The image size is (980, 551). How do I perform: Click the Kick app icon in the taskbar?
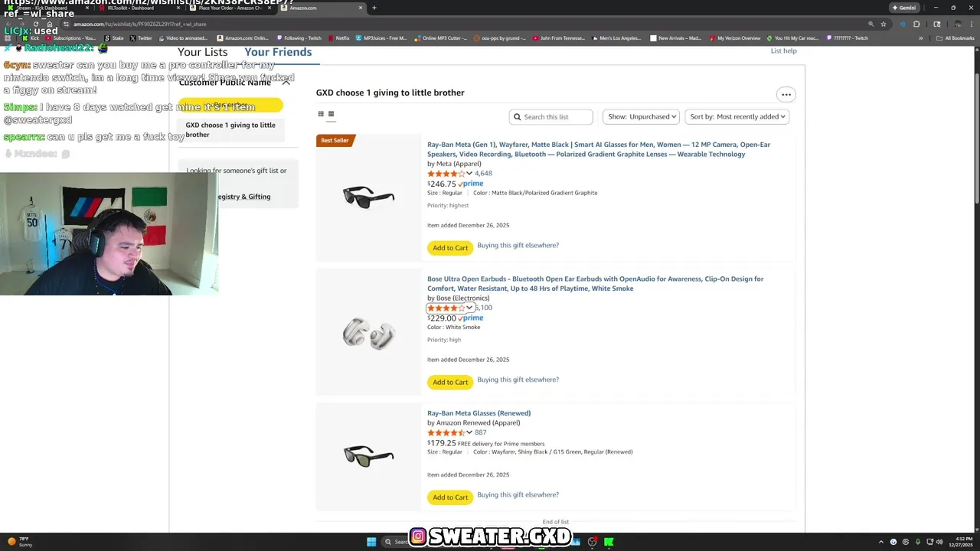coord(609,542)
